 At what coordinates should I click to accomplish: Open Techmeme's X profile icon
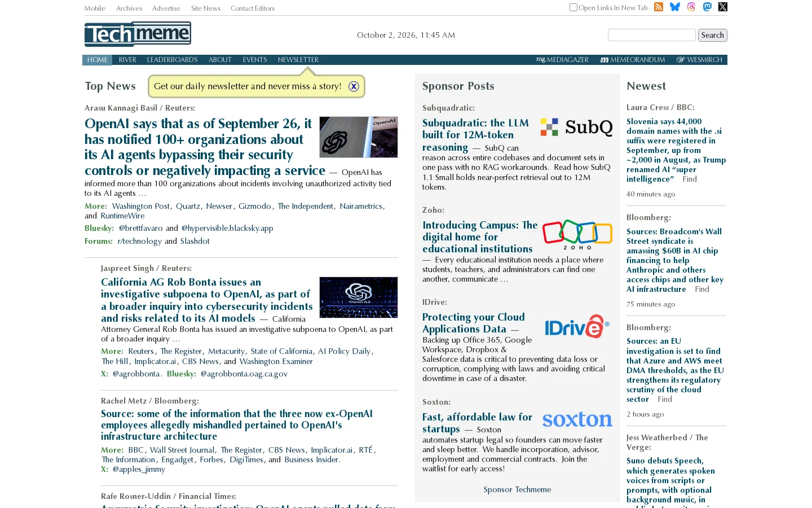pyautogui.click(x=723, y=7)
